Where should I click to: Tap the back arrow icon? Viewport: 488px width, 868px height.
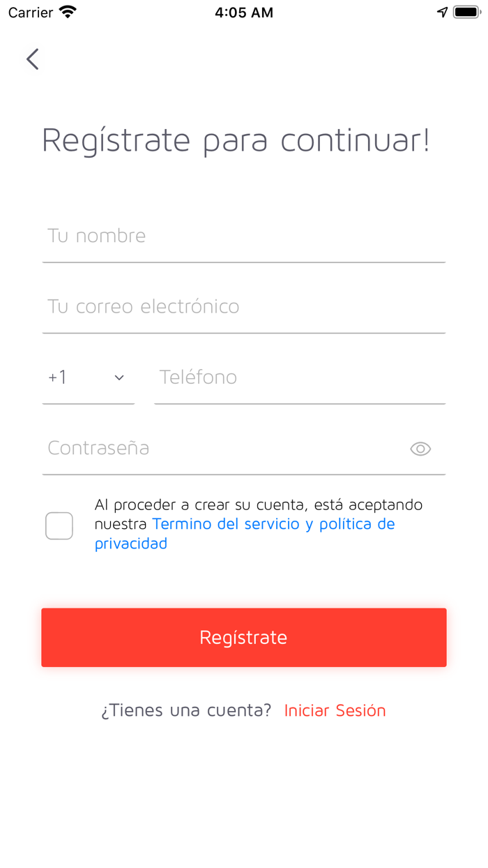pos(33,59)
